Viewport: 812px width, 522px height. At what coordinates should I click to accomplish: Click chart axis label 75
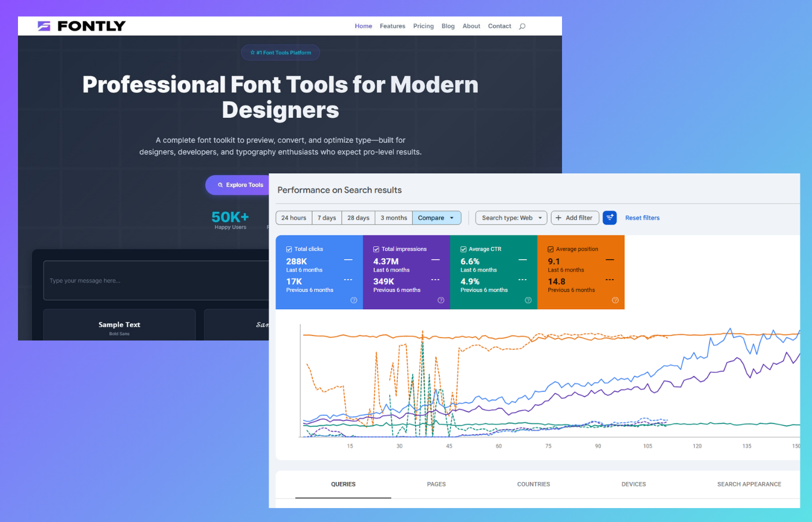point(548,446)
